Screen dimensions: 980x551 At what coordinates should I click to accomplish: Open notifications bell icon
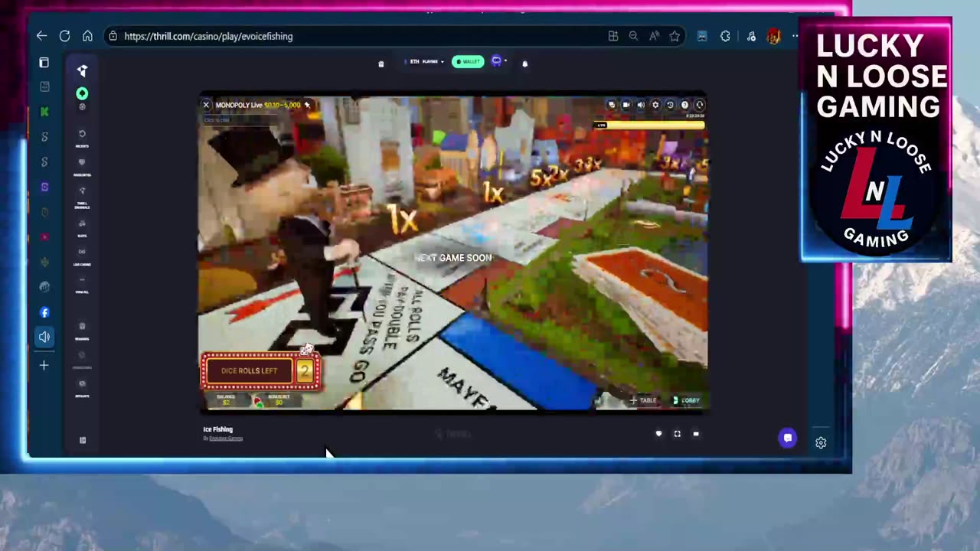pos(525,64)
